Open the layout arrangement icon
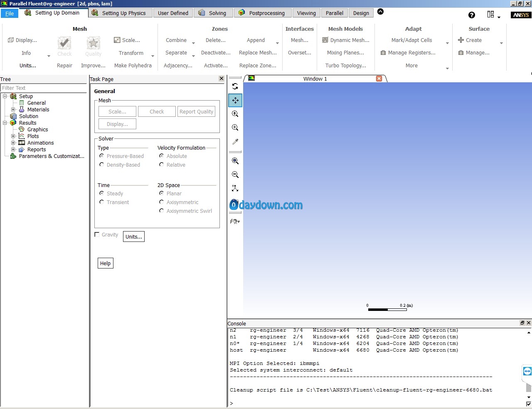The width and height of the screenshot is (532, 409). tap(491, 15)
